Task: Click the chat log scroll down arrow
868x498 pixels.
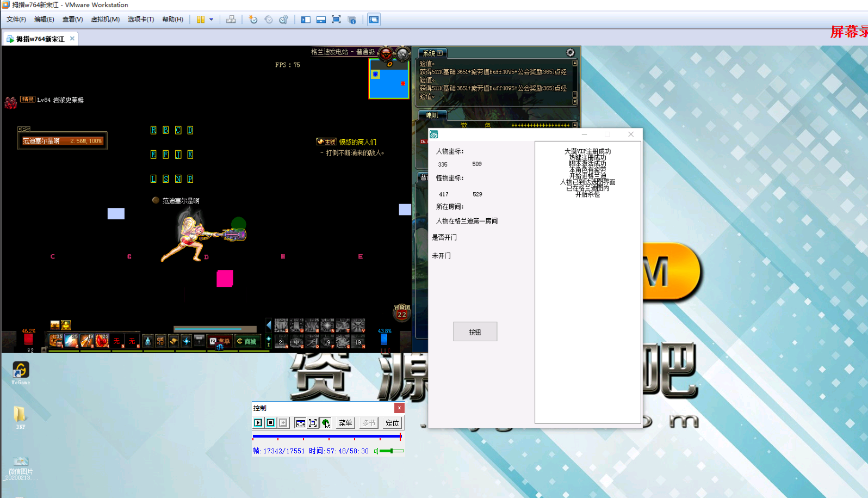Action: click(575, 101)
